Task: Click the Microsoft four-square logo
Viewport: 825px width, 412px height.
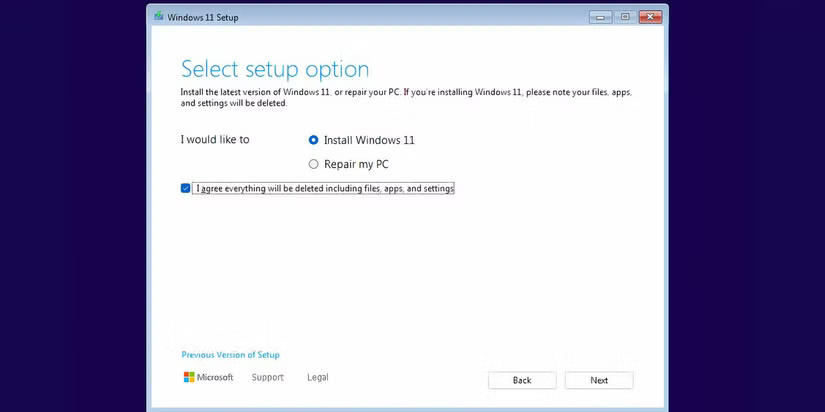Action: click(x=189, y=378)
